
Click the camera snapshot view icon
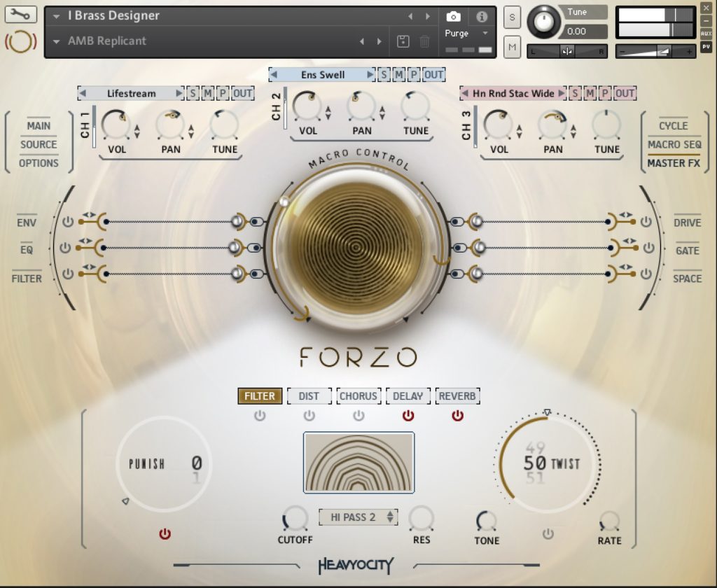[453, 17]
